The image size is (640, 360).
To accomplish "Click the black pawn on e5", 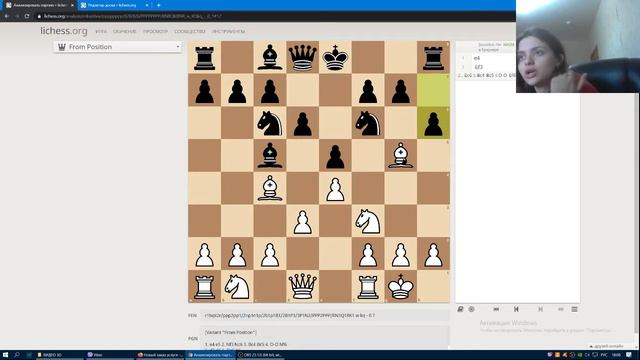I will click(335, 156).
